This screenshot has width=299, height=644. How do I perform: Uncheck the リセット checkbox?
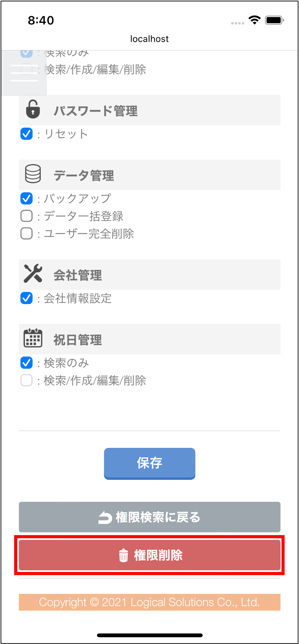click(x=27, y=134)
